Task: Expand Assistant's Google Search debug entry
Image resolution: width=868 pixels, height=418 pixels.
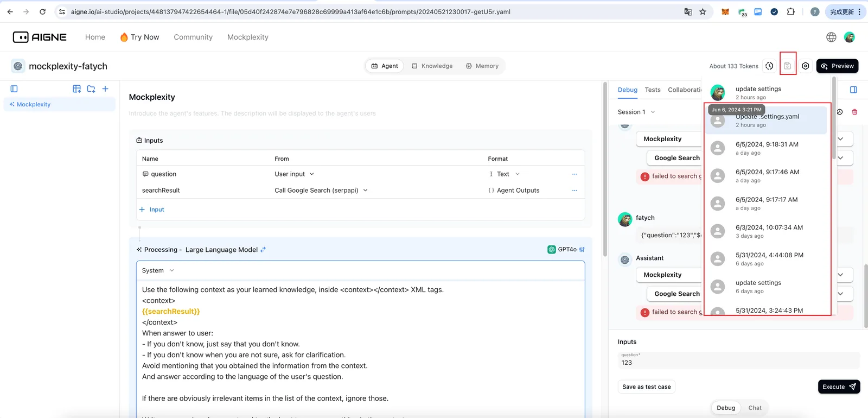Action: point(840,294)
